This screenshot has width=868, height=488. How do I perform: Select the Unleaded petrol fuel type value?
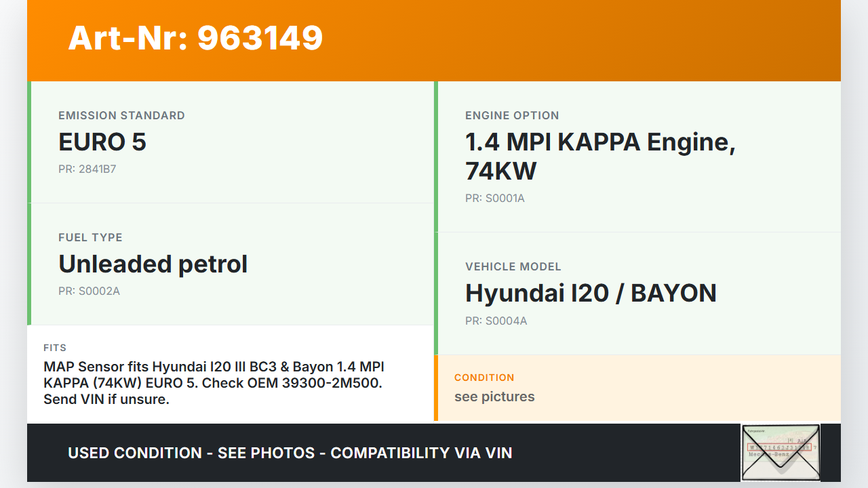153,264
